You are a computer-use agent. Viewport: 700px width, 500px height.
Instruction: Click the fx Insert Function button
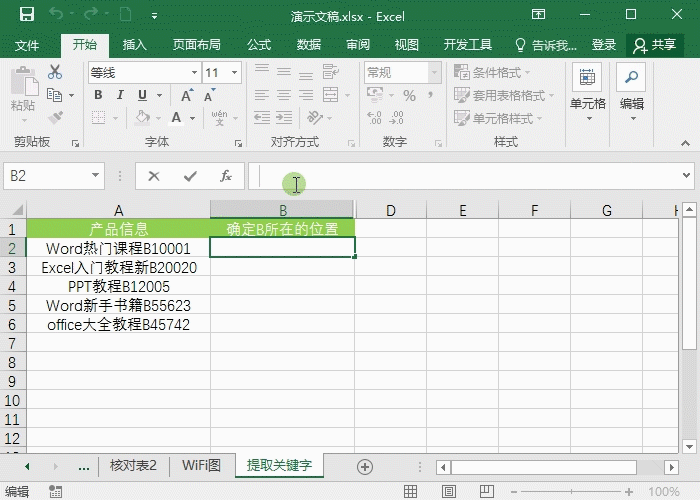click(226, 176)
